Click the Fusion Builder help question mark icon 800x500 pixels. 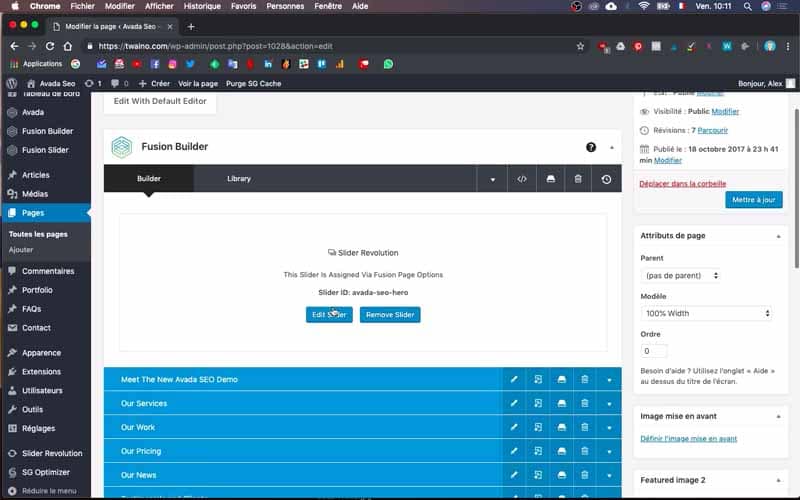tap(591, 147)
